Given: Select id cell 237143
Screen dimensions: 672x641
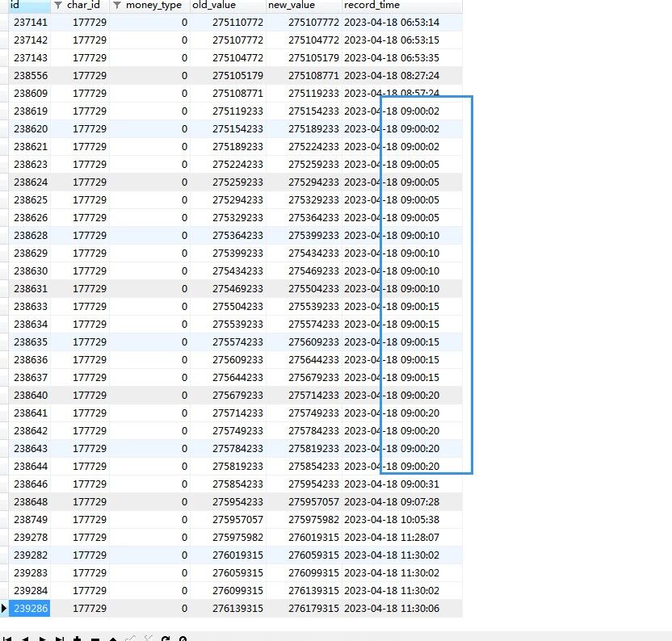Looking at the screenshot, I should pos(31,58).
